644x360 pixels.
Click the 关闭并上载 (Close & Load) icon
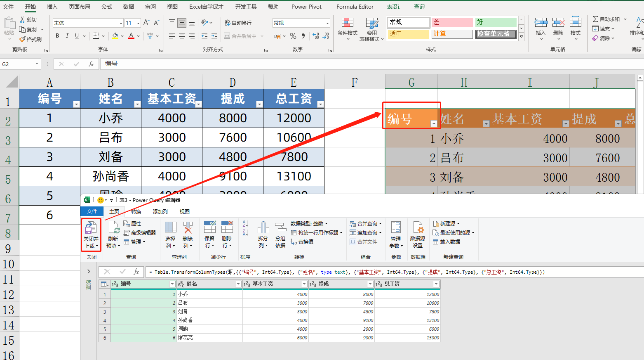point(91,228)
